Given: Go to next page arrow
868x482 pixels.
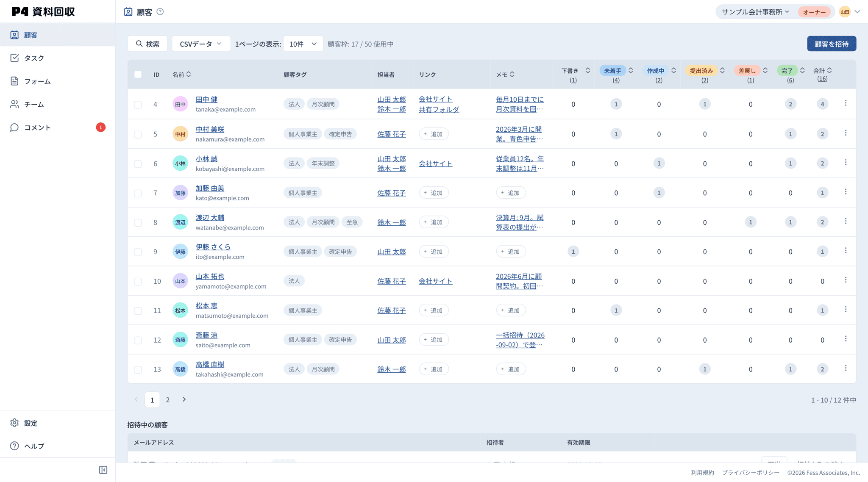Looking at the screenshot, I should (x=184, y=399).
